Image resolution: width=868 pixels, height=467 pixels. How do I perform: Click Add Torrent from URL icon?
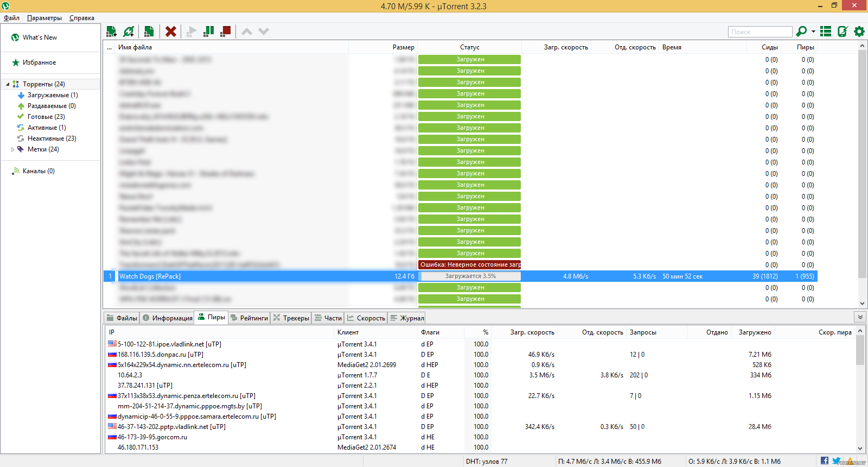[x=129, y=31]
